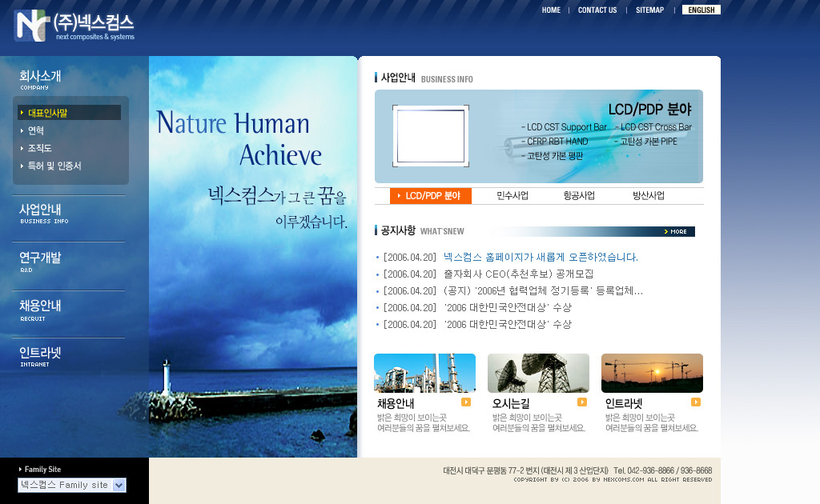Click the MORE button in 공지사항
Screen dimensions: 820x504
(x=678, y=232)
